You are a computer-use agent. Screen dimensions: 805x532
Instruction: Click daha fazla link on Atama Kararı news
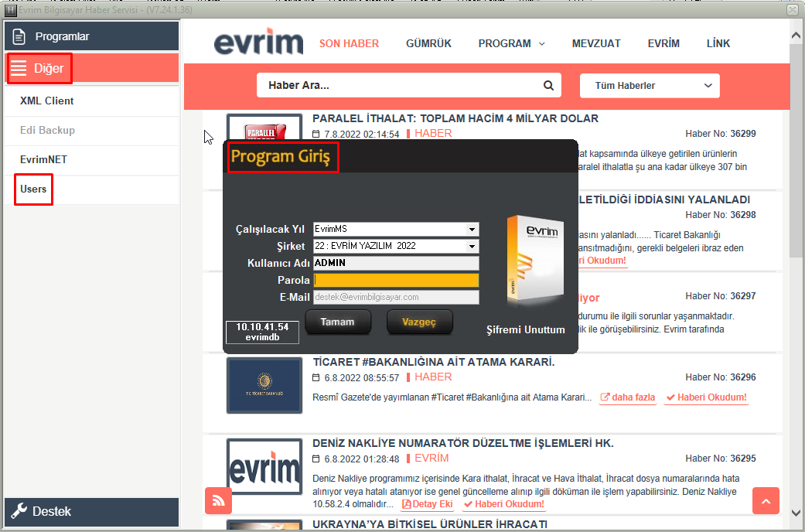click(628, 397)
